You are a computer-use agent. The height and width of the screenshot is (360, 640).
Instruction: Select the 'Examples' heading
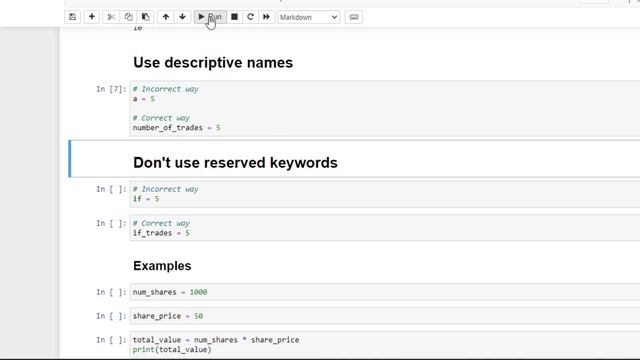point(162,266)
